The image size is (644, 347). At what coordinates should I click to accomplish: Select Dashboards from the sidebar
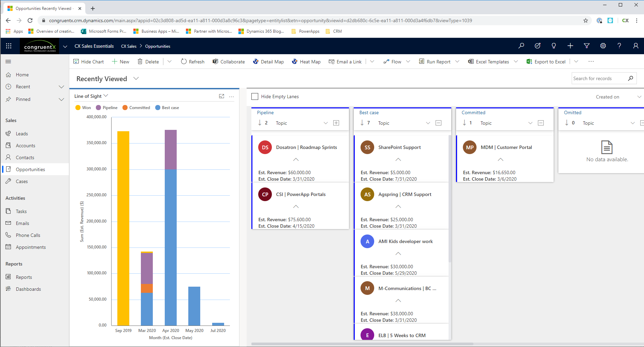28,289
